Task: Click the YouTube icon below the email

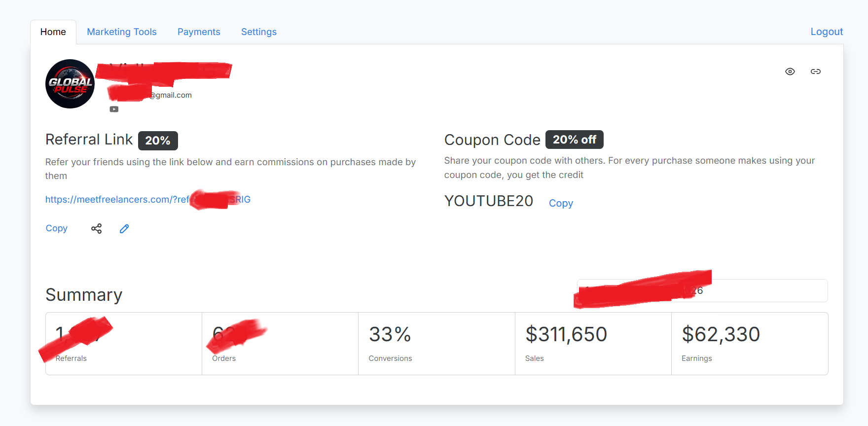Action: coord(114,109)
